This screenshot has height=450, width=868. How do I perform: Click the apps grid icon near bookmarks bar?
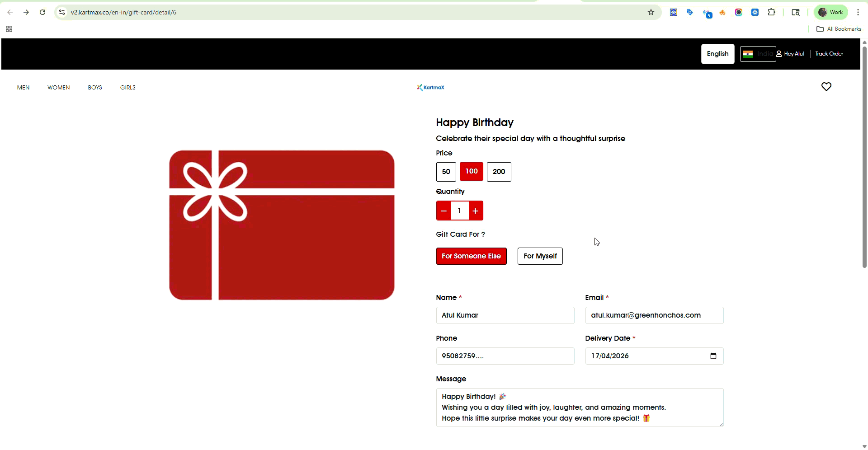(x=9, y=28)
